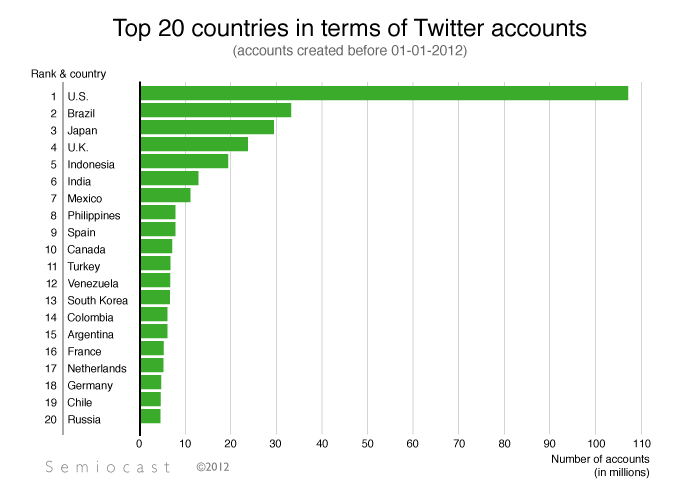The width and height of the screenshot is (700, 485).
Task: Click the India country label
Action: click(x=79, y=182)
